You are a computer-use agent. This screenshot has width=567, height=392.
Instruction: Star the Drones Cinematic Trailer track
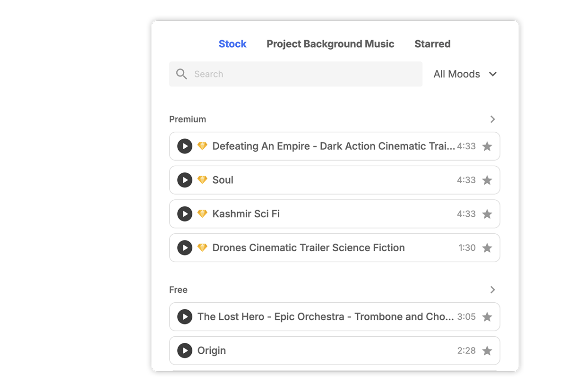[x=487, y=247]
